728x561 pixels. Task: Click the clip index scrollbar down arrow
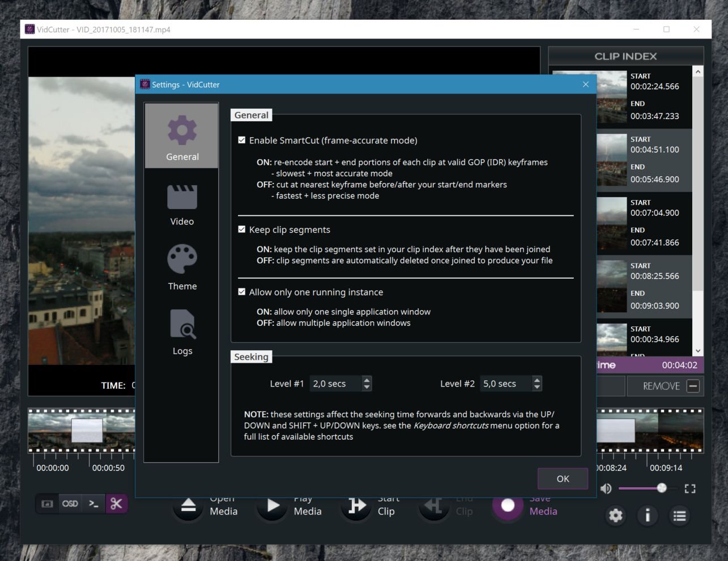(698, 351)
